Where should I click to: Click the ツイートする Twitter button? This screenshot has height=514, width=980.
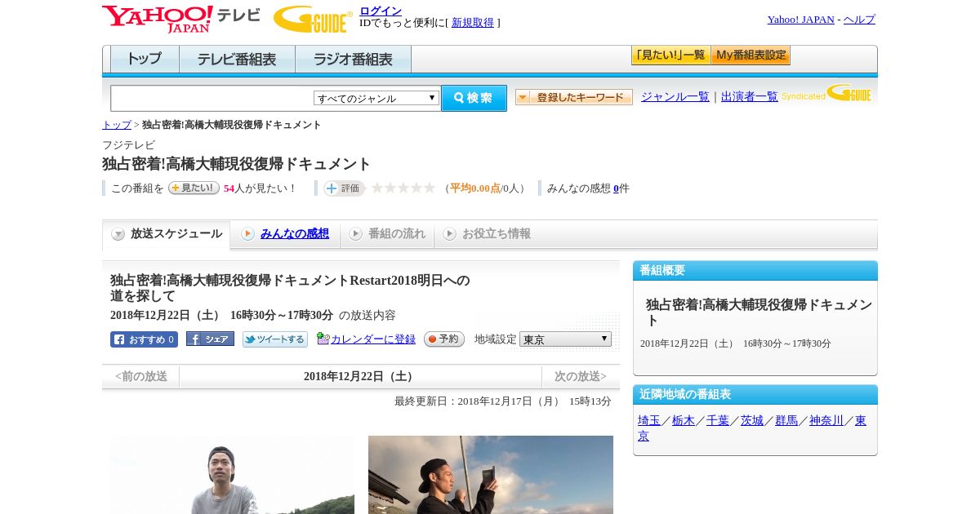pyautogui.click(x=275, y=339)
